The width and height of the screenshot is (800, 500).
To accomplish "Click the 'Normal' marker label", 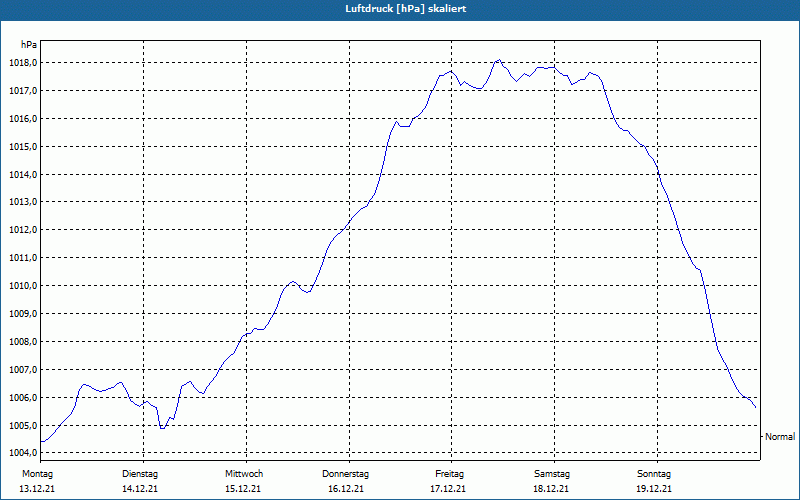I will tap(780, 437).
